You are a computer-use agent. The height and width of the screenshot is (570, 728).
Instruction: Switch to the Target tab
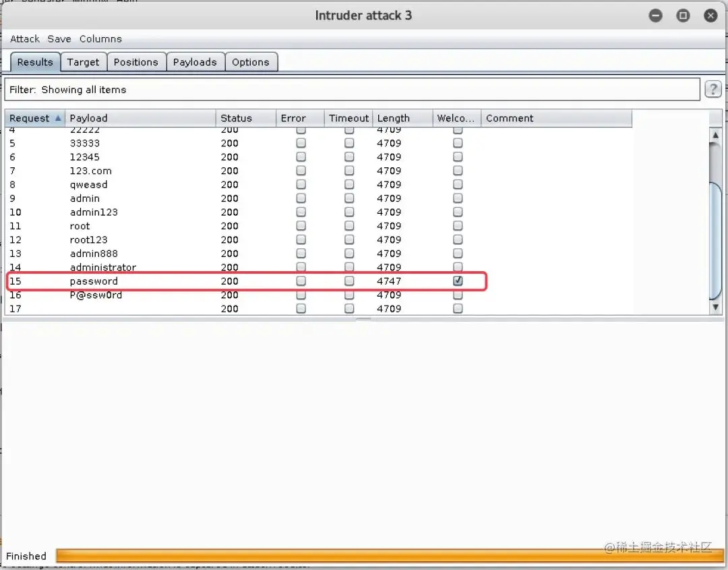coord(83,62)
